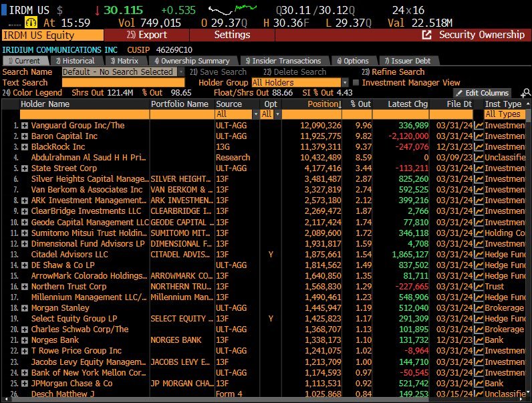532x403 pixels.
Task: Switch to the Ownership Summary tab
Action: [x=192, y=61]
